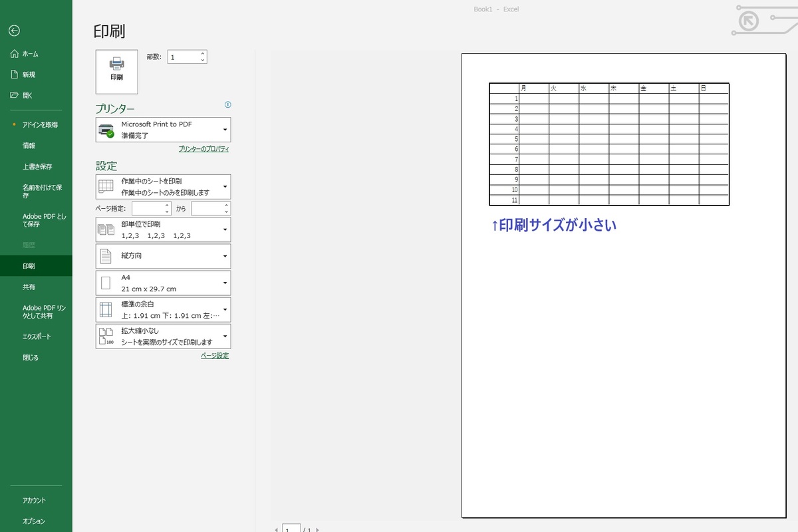Screen dimensions: 798x532
Task: Click the ホーム home icon in sidebar
Action: (x=14, y=54)
